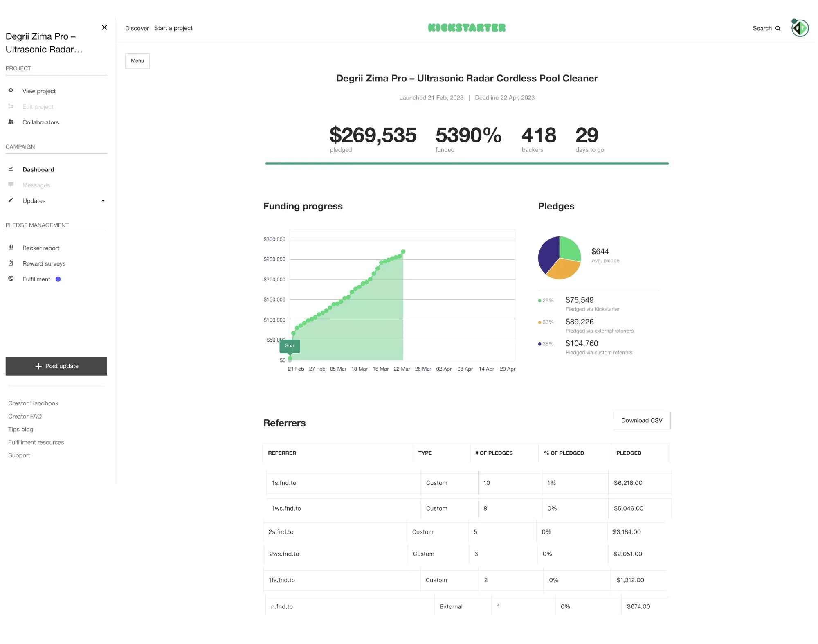This screenshot has height=644, width=818.
Task: Select Dashboard in sidebar
Action: tap(38, 170)
